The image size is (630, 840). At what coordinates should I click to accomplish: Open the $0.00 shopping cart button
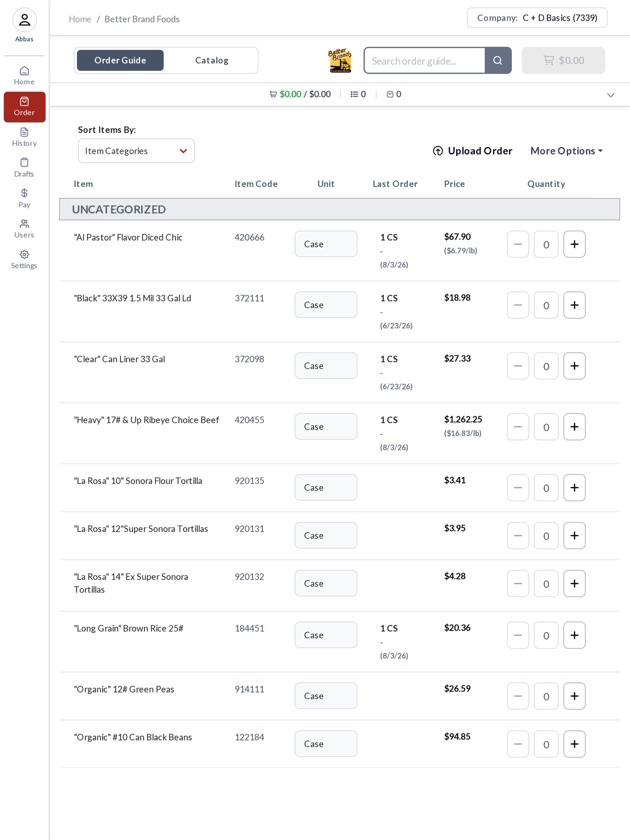pos(563,61)
